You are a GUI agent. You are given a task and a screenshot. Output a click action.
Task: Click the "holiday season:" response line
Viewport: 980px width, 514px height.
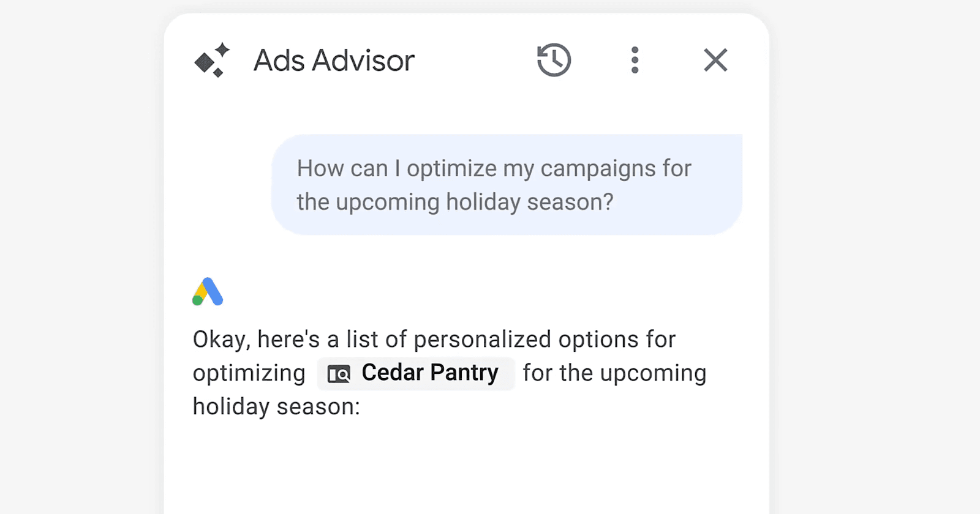[x=276, y=406]
